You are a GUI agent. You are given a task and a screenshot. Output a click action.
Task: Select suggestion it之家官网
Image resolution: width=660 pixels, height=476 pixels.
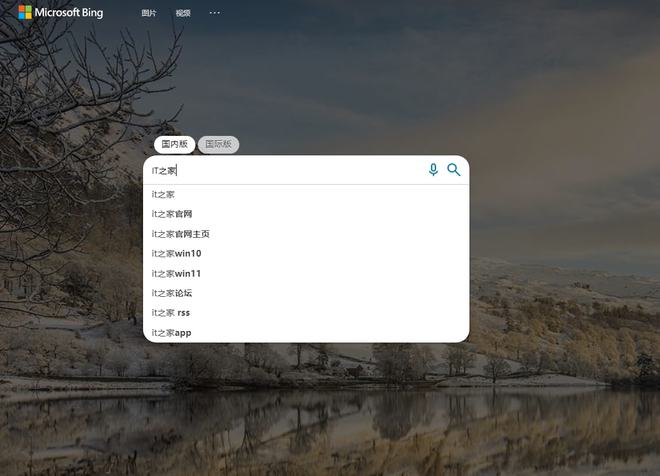point(306,214)
